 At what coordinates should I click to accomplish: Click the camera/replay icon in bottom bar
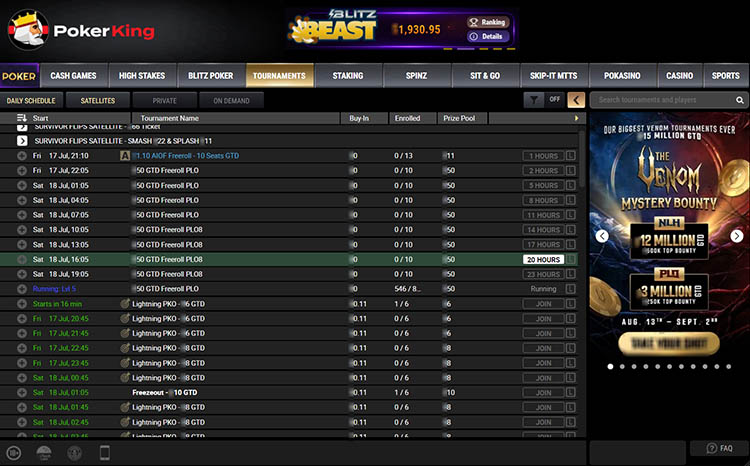14,453
